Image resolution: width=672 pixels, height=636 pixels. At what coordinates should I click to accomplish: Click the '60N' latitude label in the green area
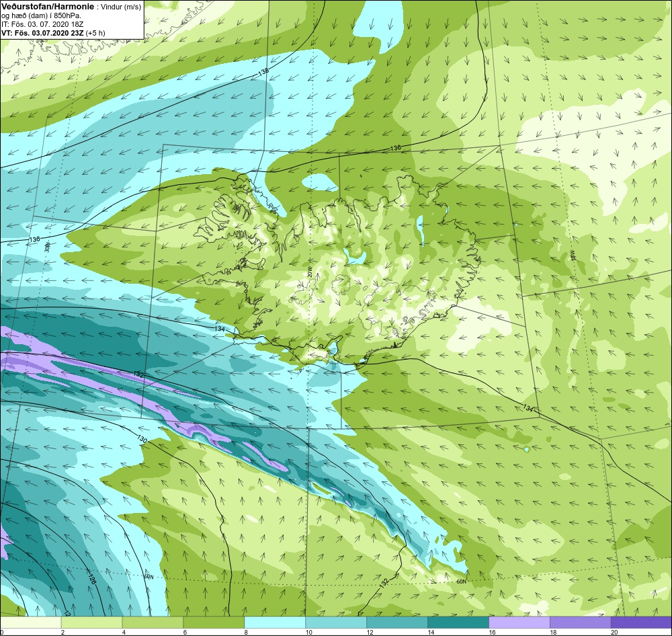point(461,582)
